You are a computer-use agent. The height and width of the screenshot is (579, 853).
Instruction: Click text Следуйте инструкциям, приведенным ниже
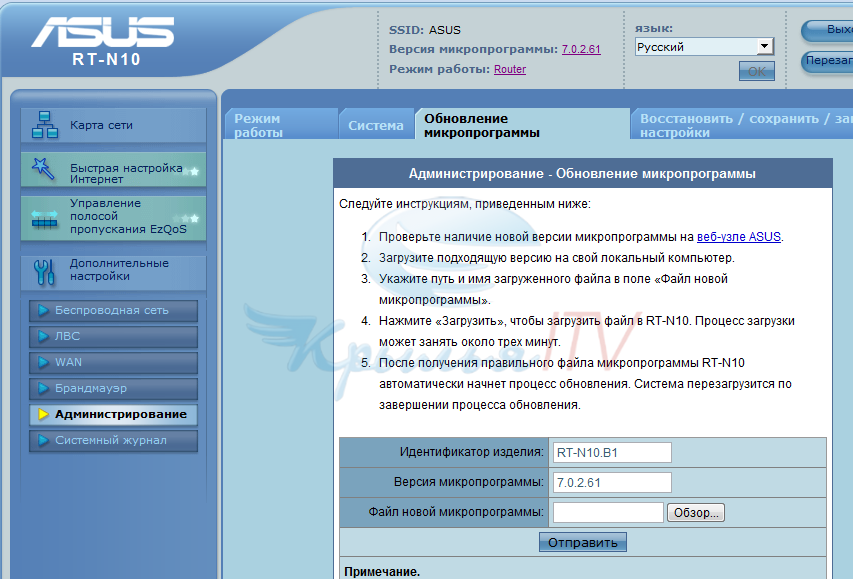pos(465,204)
